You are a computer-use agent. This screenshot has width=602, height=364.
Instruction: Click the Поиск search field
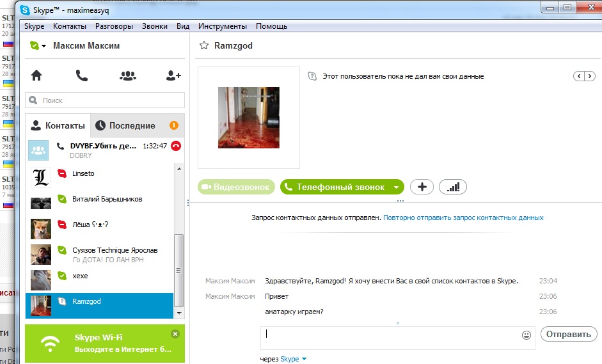click(x=105, y=100)
